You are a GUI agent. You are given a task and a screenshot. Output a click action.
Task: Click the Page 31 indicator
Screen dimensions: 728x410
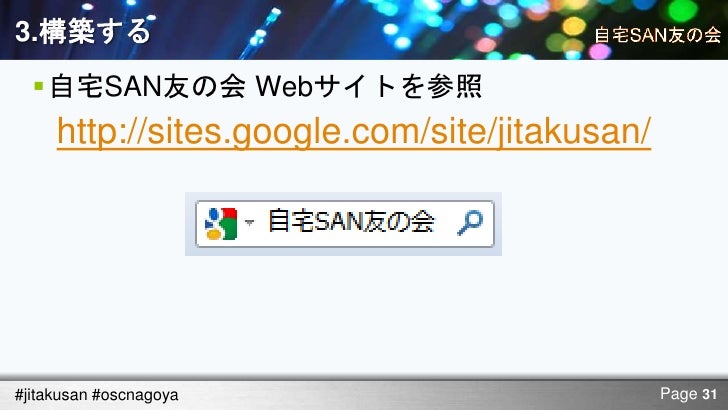point(689,394)
